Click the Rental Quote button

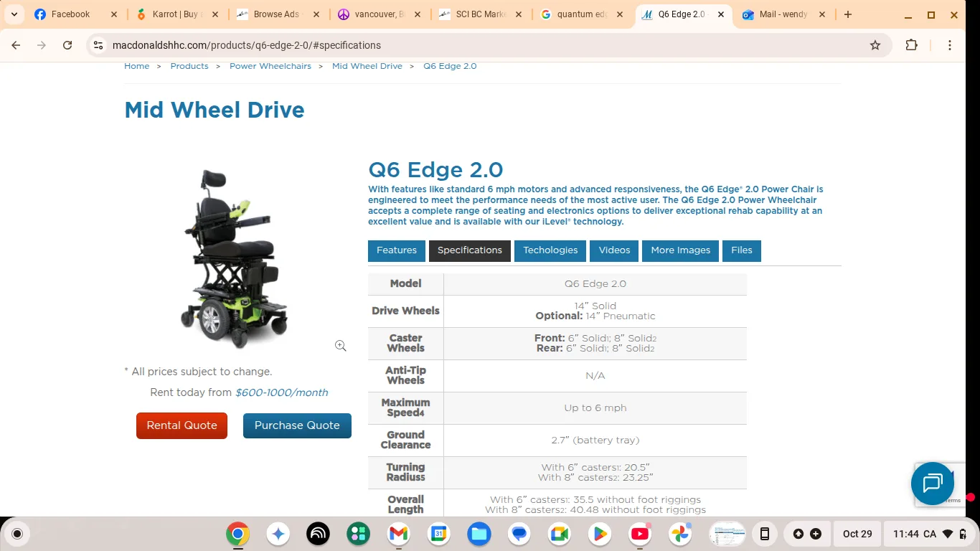click(x=182, y=425)
